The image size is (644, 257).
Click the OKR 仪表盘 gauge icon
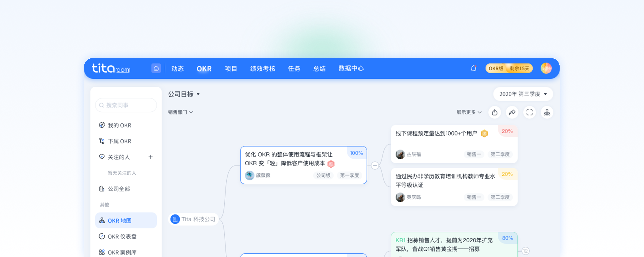[x=102, y=236]
